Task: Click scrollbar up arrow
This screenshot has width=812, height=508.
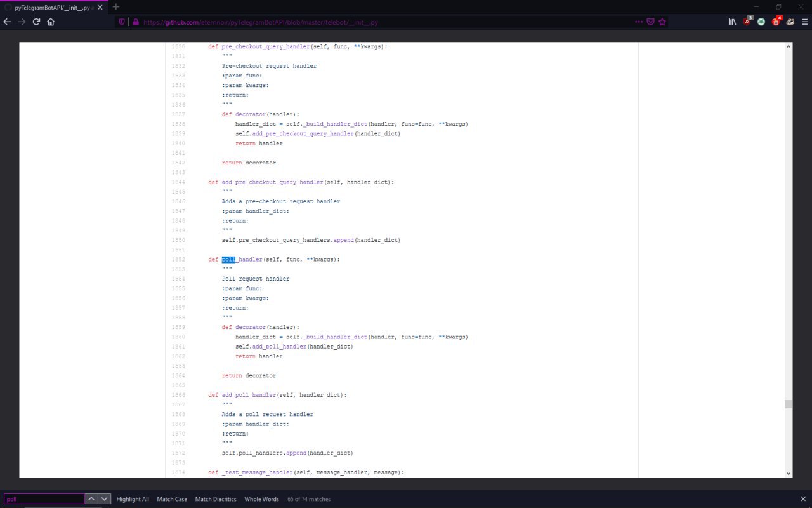Action: pos(789,46)
